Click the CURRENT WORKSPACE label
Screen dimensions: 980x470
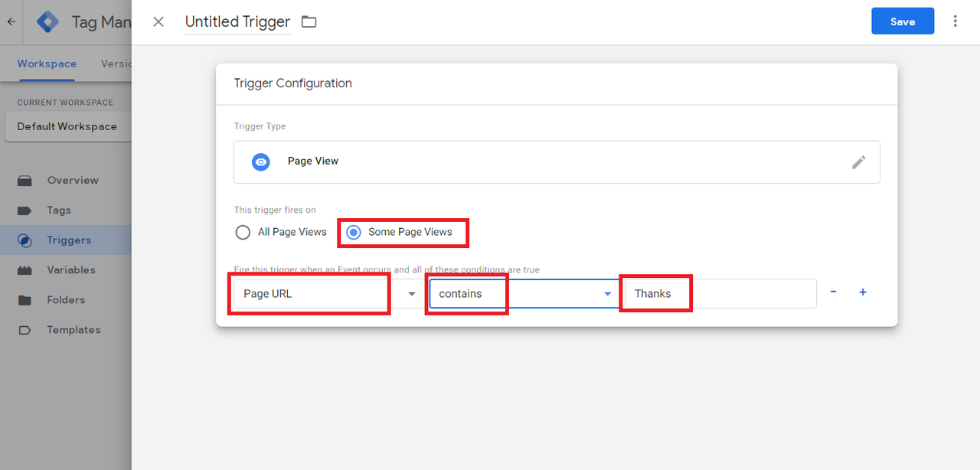[65, 103]
